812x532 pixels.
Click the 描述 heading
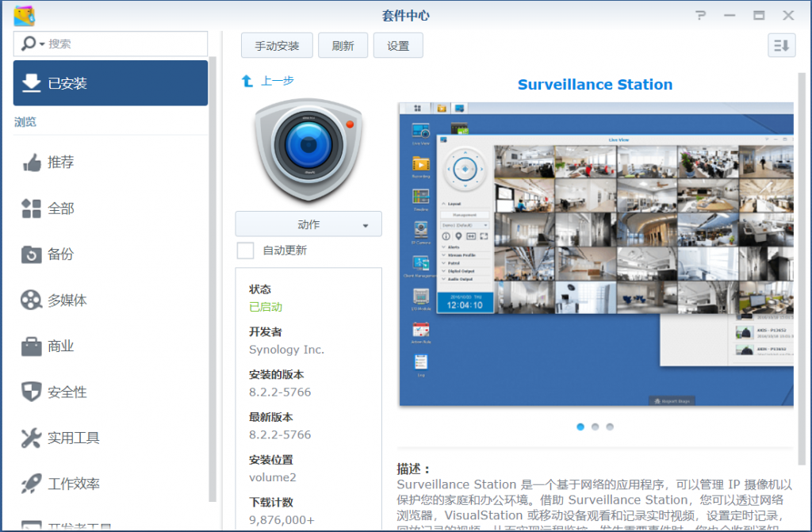pyautogui.click(x=413, y=469)
